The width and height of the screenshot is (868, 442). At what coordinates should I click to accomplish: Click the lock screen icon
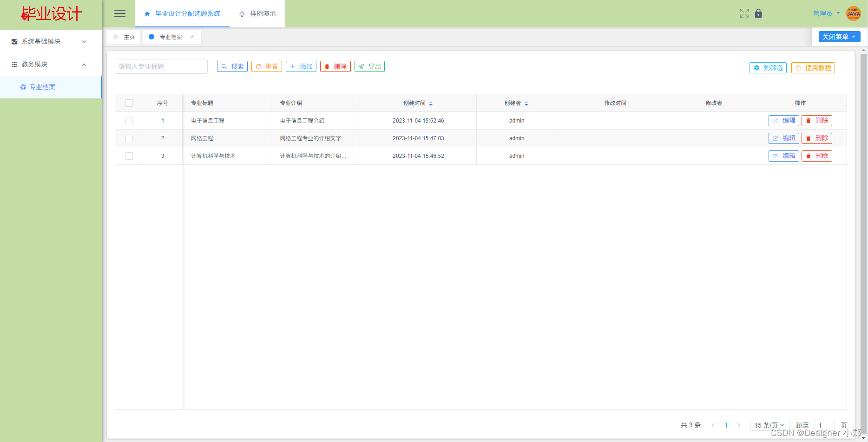[758, 13]
